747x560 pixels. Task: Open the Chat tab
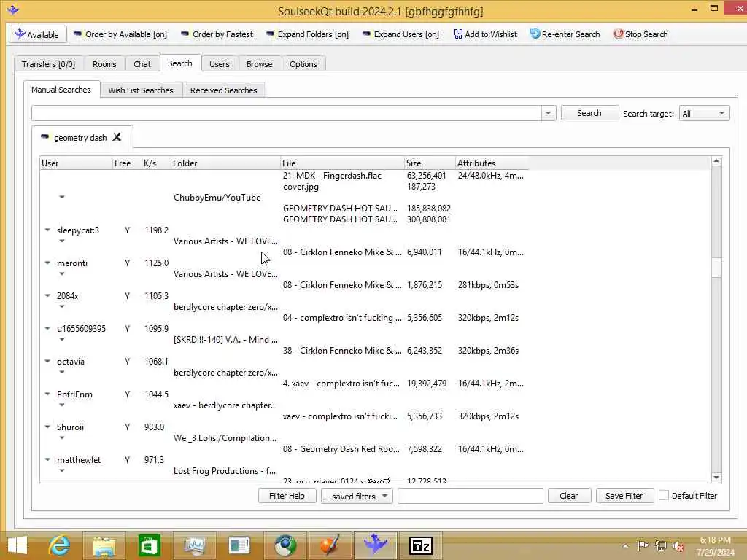pos(142,64)
